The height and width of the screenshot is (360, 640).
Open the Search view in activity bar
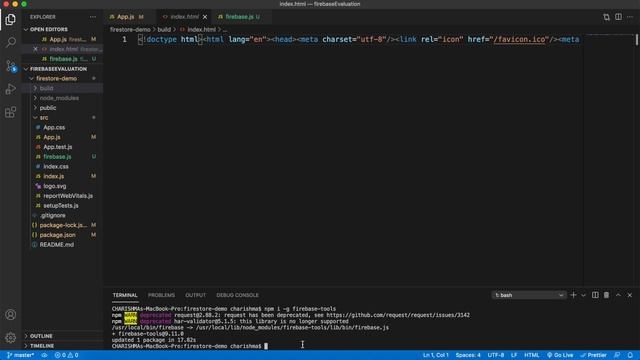11,42
